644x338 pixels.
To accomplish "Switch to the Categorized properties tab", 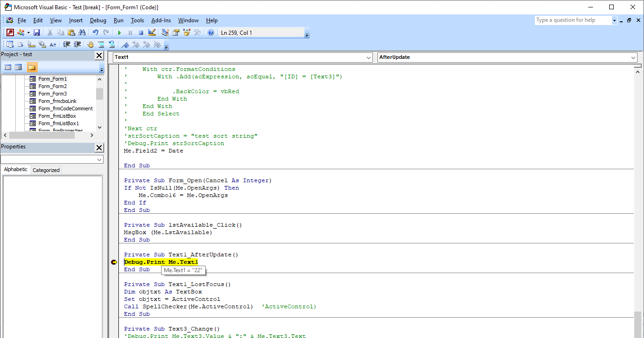I will coord(46,170).
